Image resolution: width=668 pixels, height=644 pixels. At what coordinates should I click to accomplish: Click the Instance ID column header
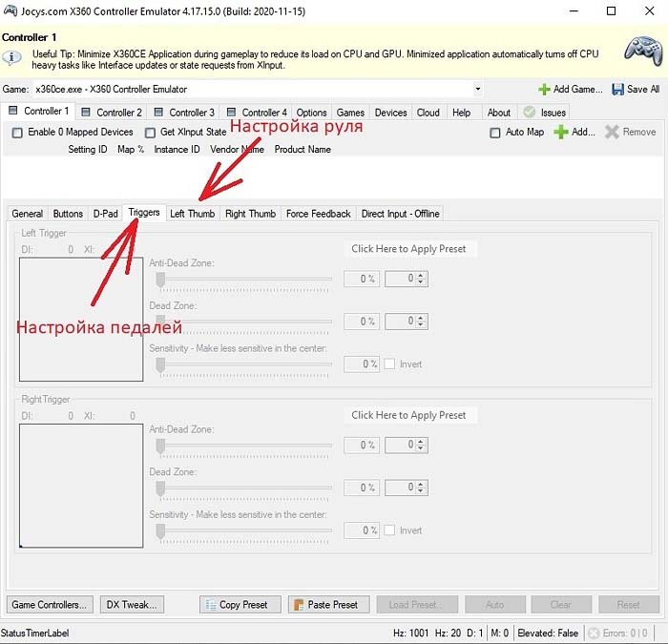(x=177, y=150)
